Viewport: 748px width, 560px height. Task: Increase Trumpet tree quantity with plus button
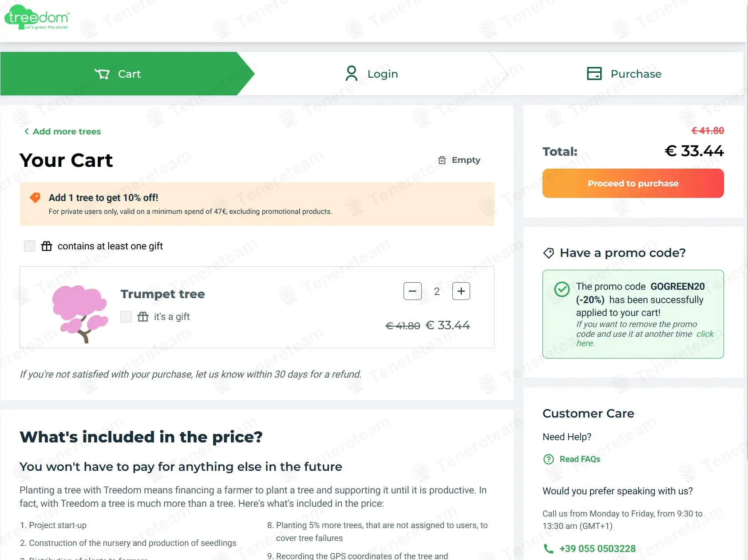(x=461, y=291)
